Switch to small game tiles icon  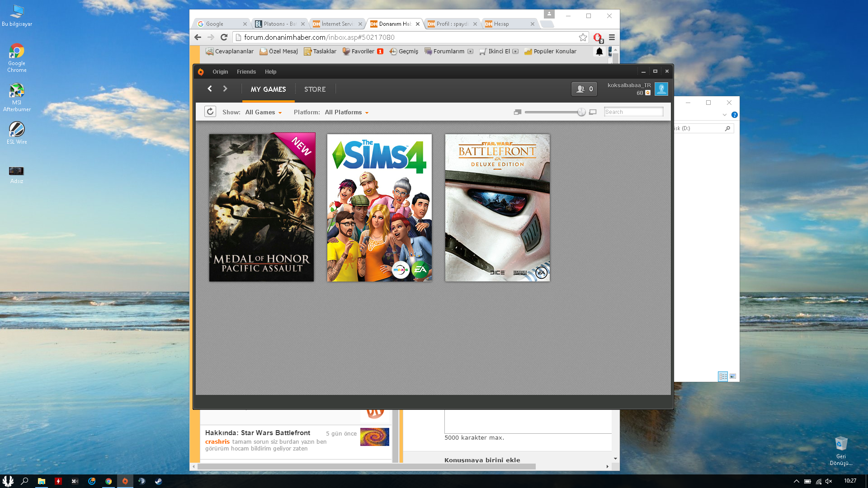[x=518, y=112]
